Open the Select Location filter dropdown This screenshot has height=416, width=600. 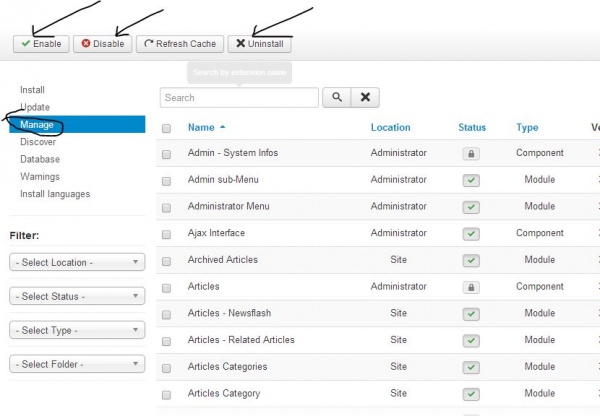point(77,262)
